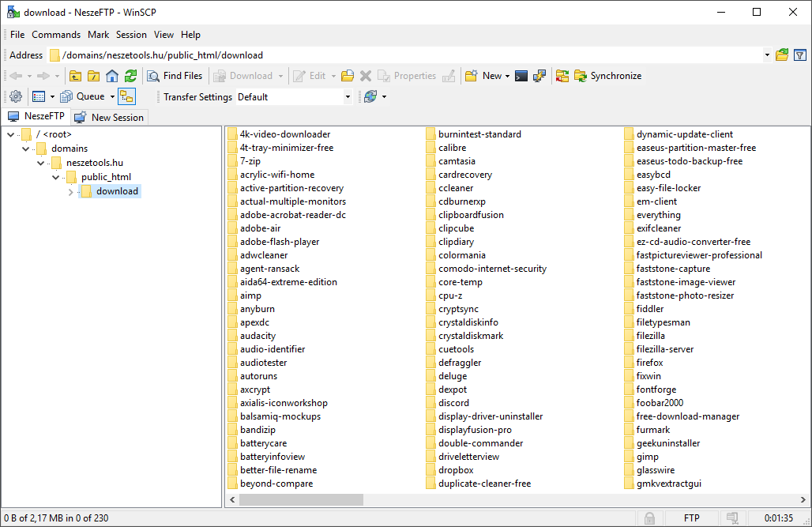Viewport: 812px width, 527px height.
Task: Collapse the domains tree node
Action: pos(26,149)
